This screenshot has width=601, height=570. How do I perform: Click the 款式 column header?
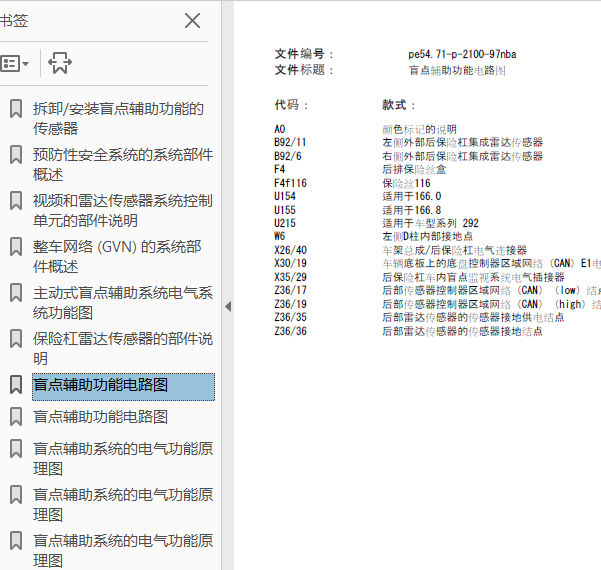tap(398, 105)
